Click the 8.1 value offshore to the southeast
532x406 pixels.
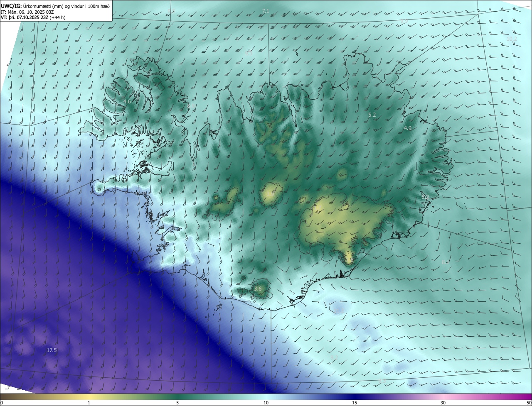446,262
